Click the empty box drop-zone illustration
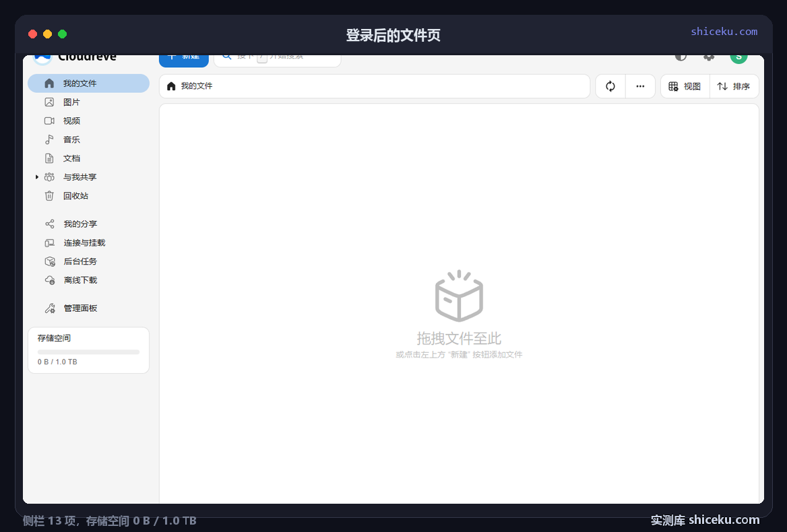The height and width of the screenshot is (532, 787). 459,296
